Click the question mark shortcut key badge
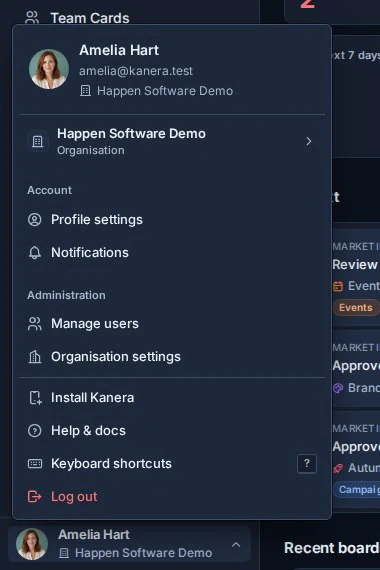The height and width of the screenshot is (570, 380). [x=307, y=464]
